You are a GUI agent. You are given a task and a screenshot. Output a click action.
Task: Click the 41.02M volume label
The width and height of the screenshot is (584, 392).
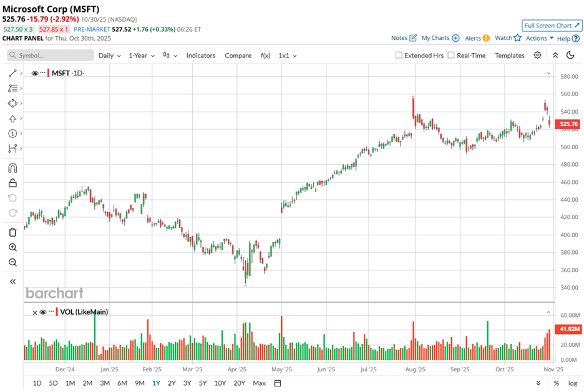(x=568, y=329)
